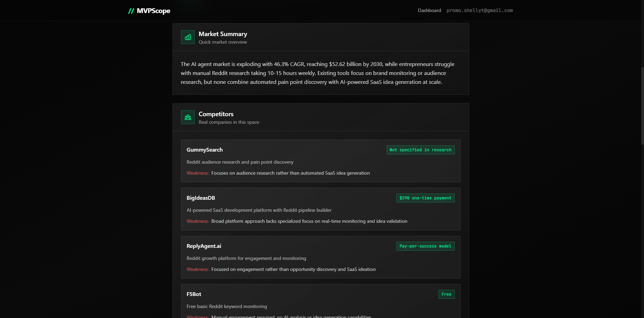Click the 'Pay-per-success model' badge

[x=425, y=246]
